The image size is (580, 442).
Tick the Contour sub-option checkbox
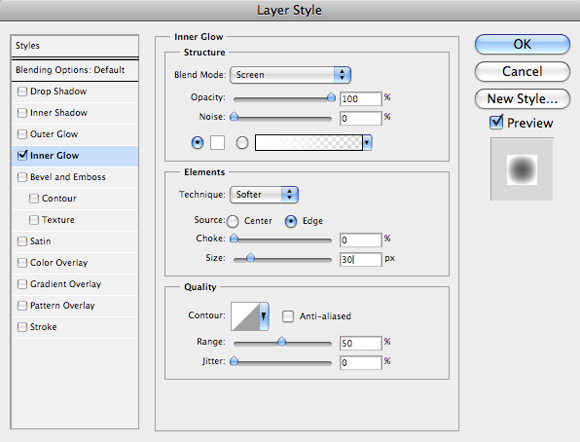tap(34, 199)
